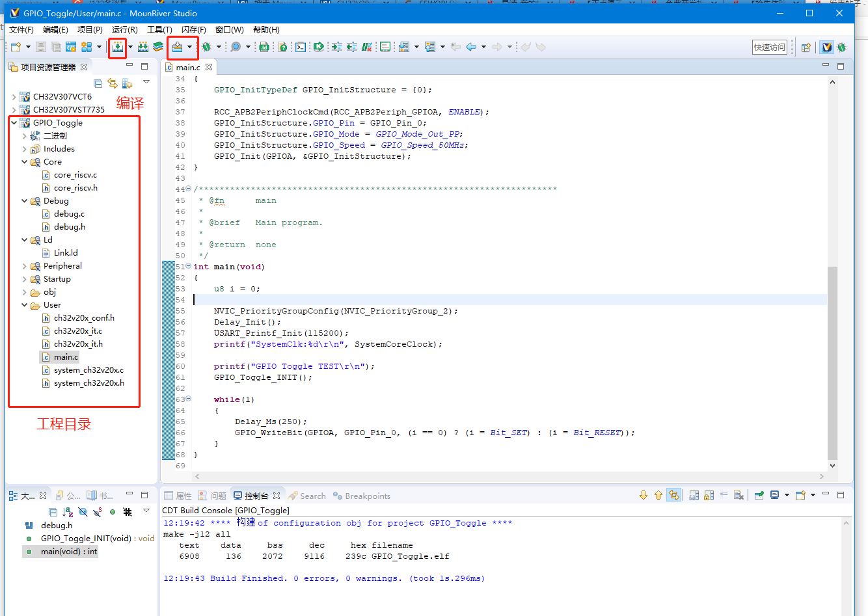The image size is (868, 616).
Task: Expand the Startup folder
Action: (25, 278)
